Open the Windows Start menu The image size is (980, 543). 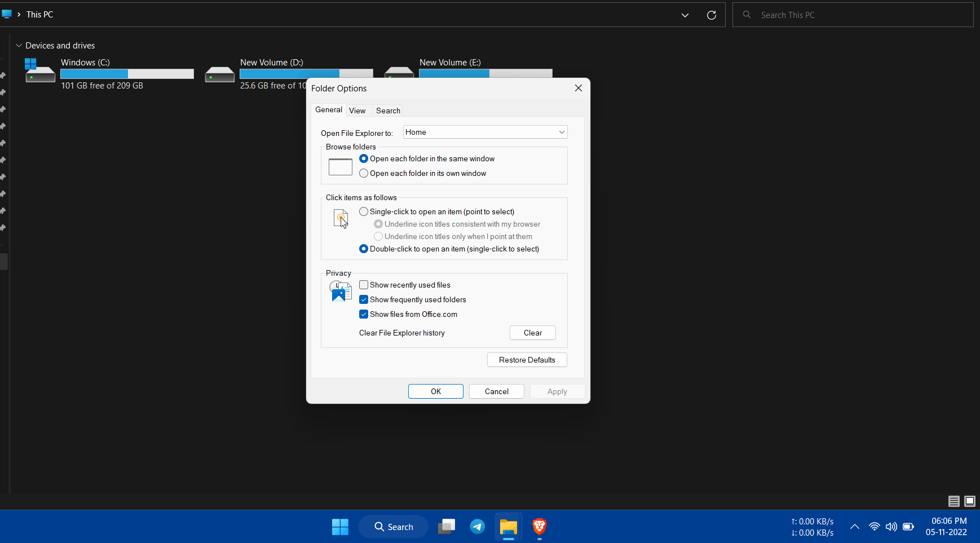point(340,527)
